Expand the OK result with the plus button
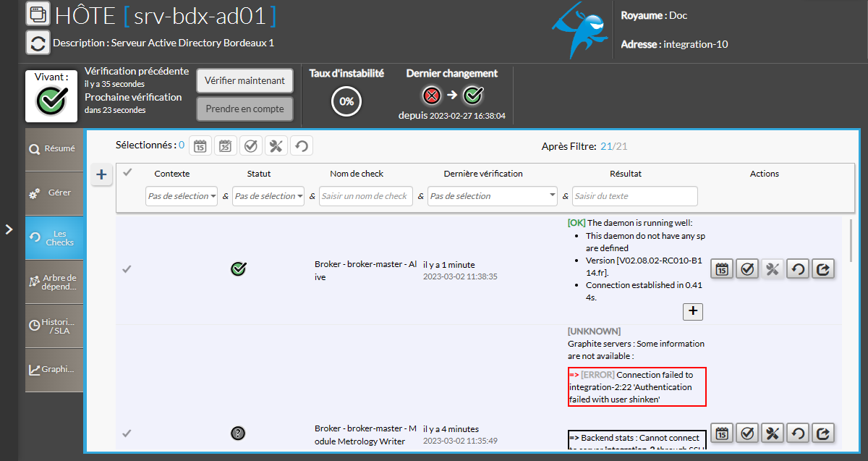 click(x=693, y=311)
